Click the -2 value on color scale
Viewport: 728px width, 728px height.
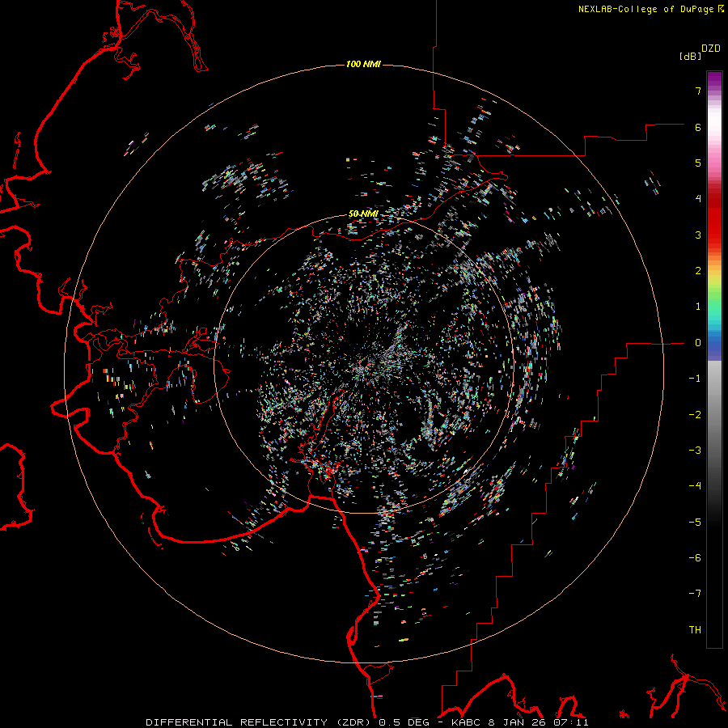695,414
